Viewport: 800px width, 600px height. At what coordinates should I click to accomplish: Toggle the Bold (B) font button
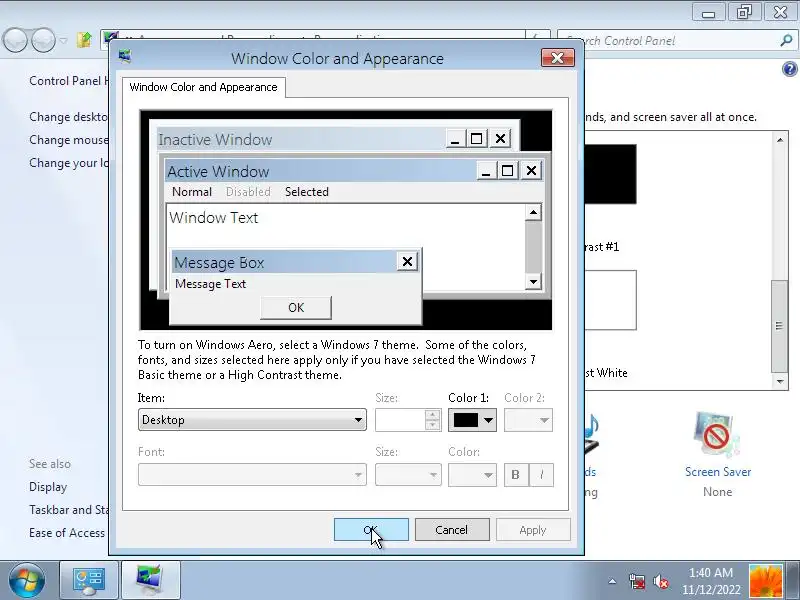tap(516, 475)
